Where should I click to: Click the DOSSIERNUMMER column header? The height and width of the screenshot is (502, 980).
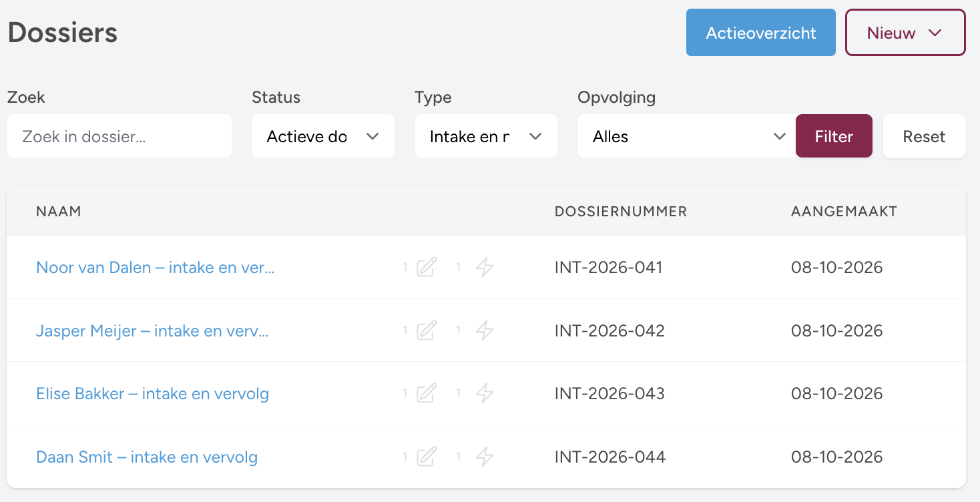(x=621, y=212)
